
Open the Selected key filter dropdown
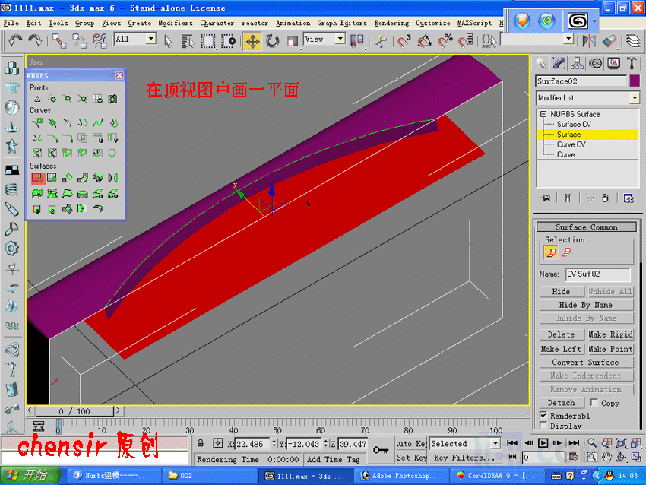tap(495, 444)
